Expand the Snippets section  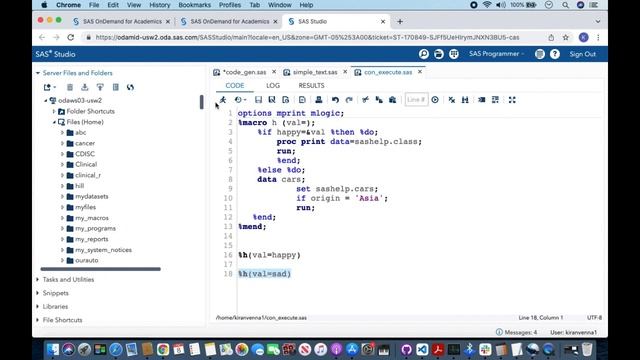38,293
